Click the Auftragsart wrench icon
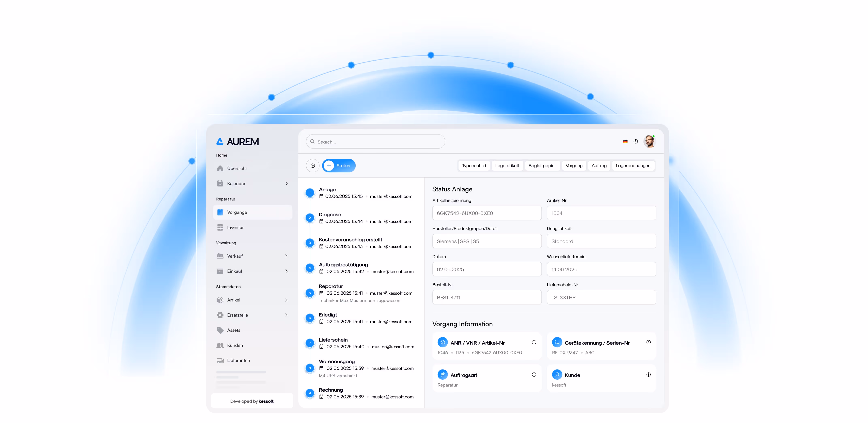Image resolution: width=868 pixels, height=423 pixels. pyautogui.click(x=443, y=375)
